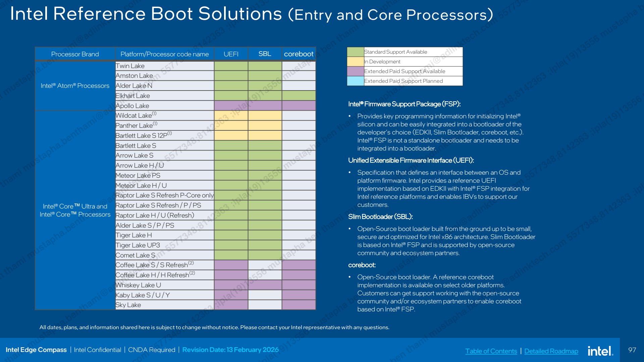This screenshot has width=644, height=362.
Task: Open the Table of Contents link
Action: pos(491,351)
